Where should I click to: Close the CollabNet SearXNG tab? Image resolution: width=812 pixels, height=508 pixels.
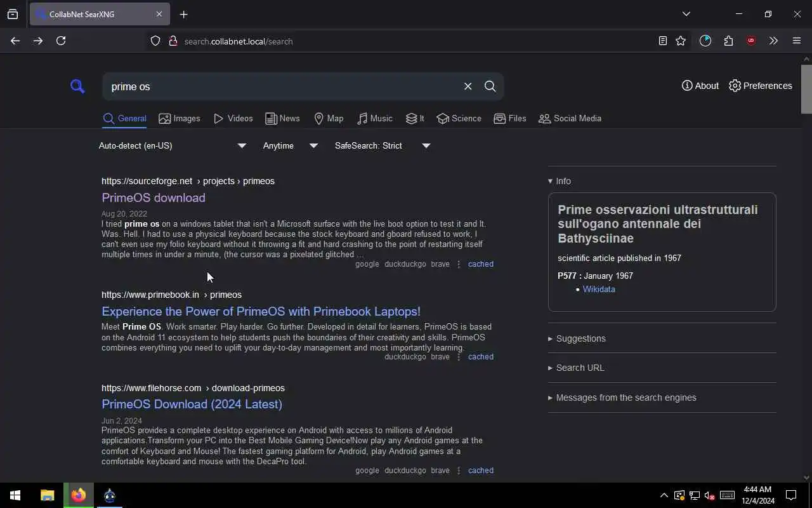tap(159, 14)
